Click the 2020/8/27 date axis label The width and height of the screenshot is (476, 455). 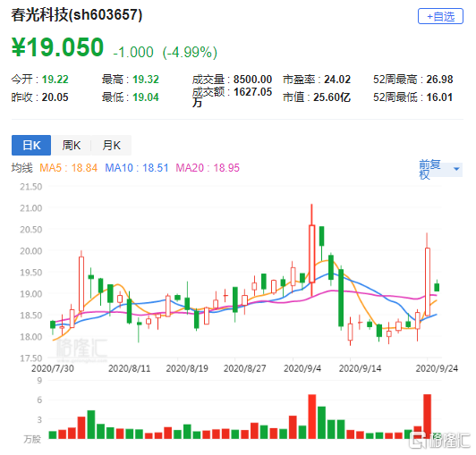(244, 368)
